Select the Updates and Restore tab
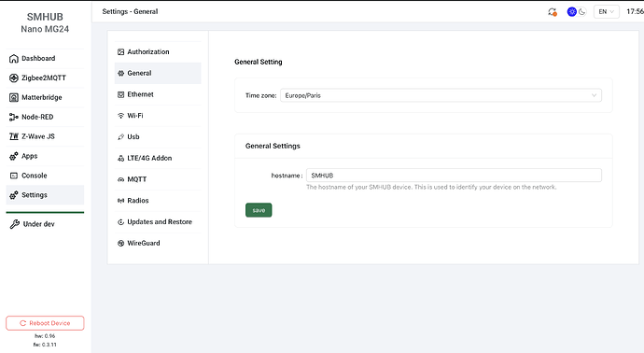The width and height of the screenshot is (644, 353). (x=158, y=222)
